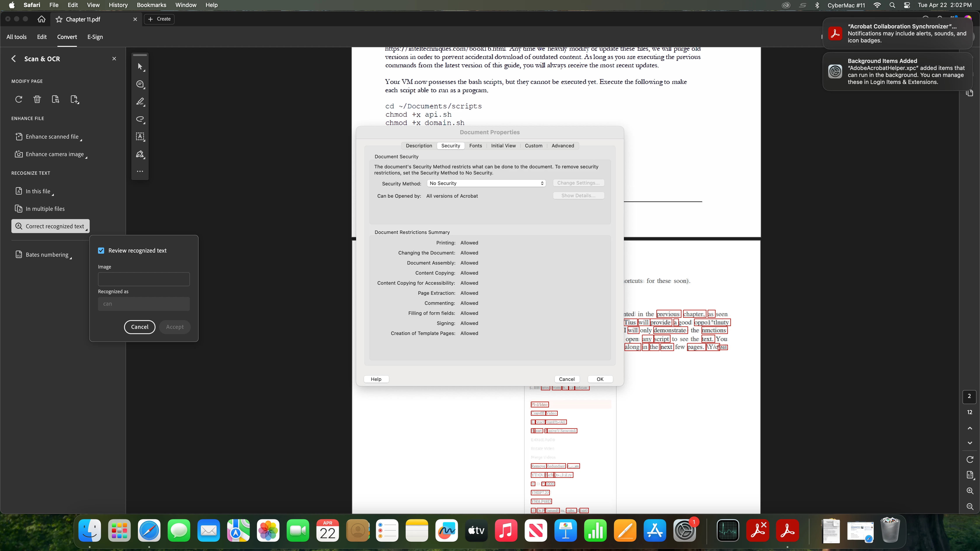Image resolution: width=980 pixels, height=551 pixels.
Task: Open the Bookmarks menu in the menu bar
Action: pos(151,5)
